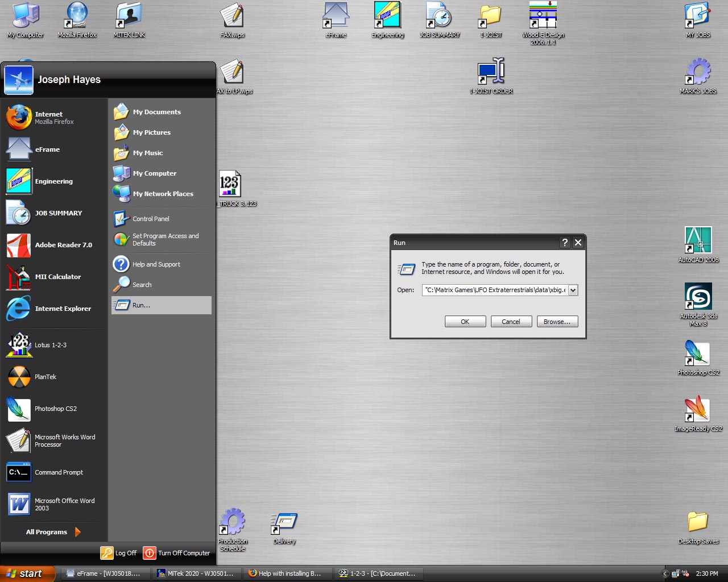Switch to eFrame taskbar window

pos(105,573)
